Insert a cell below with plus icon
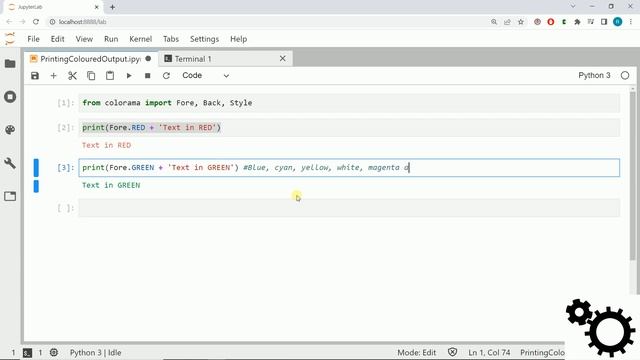 point(53,76)
